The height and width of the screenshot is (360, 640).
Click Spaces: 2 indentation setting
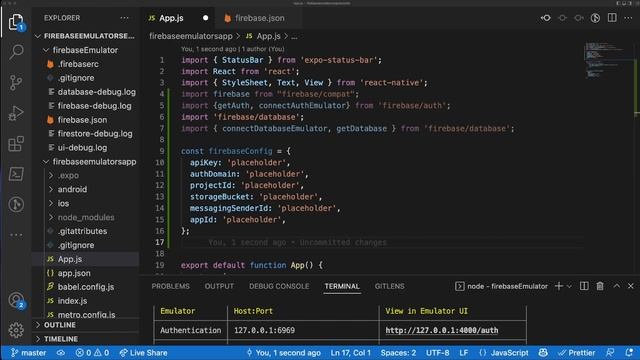[398, 353]
